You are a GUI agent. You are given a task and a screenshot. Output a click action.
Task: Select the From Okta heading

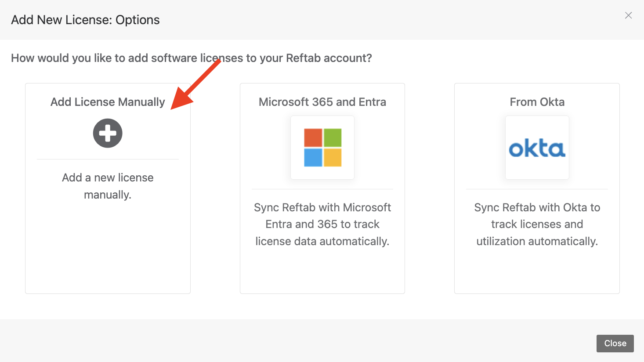[x=537, y=102]
